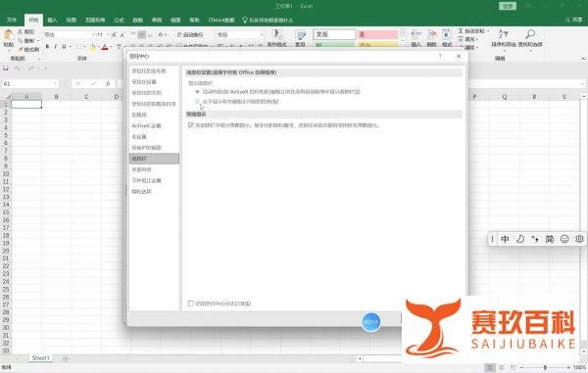Click the IME emoji smiley icon
588x373 pixels.
[x=564, y=239]
